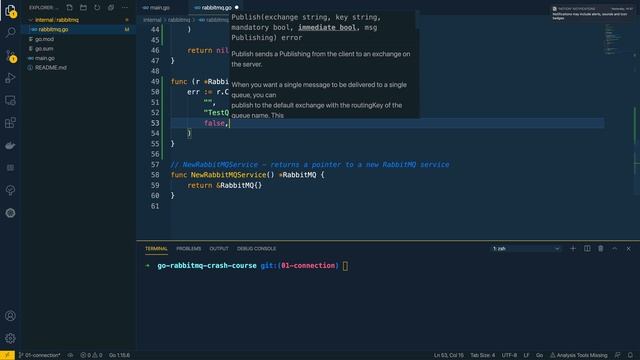Click the 01-connection branch in status bar
The width and height of the screenshot is (640, 360).
[x=40, y=355]
